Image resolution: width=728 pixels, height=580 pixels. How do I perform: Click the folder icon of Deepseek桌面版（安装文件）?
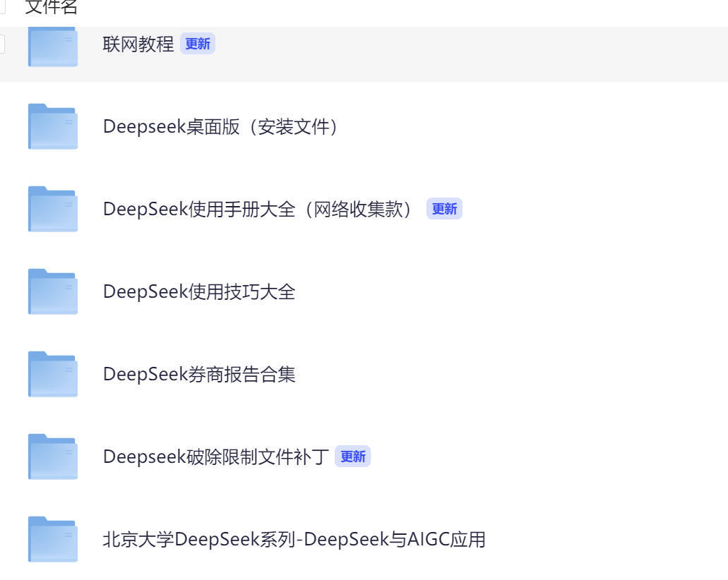[x=52, y=128]
